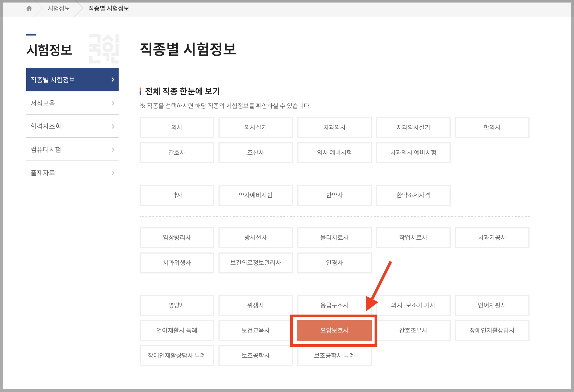Select 보조공학사 특례 button

334,356
